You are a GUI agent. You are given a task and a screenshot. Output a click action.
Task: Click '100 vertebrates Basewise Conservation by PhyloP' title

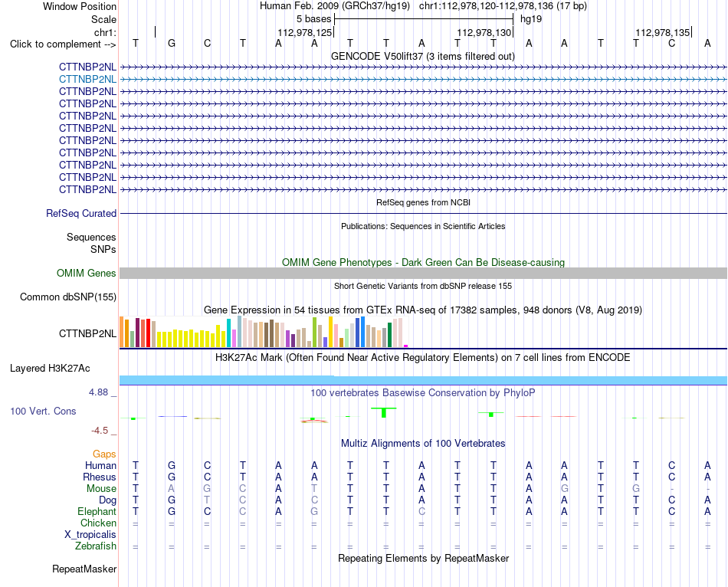point(423,393)
